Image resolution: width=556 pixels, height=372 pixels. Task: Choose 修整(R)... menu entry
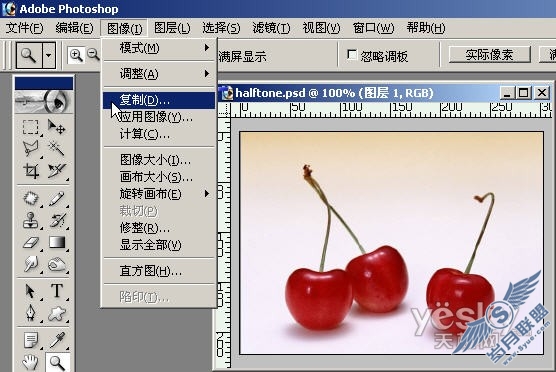[x=159, y=228]
